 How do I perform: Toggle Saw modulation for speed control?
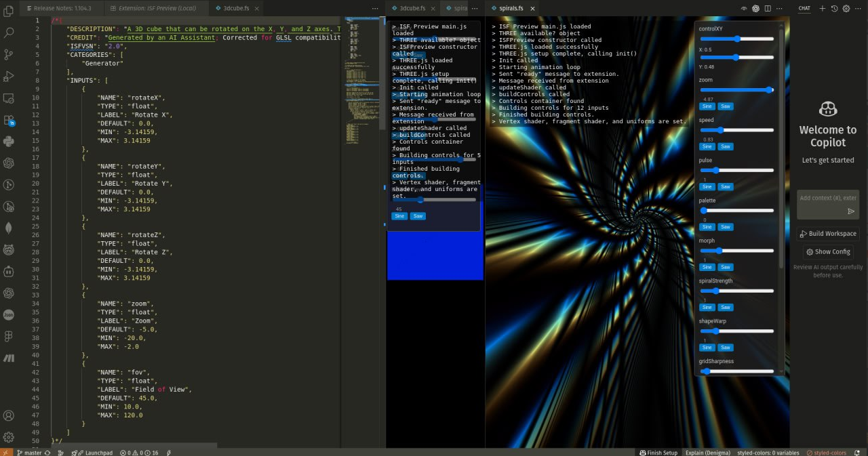pos(725,146)
